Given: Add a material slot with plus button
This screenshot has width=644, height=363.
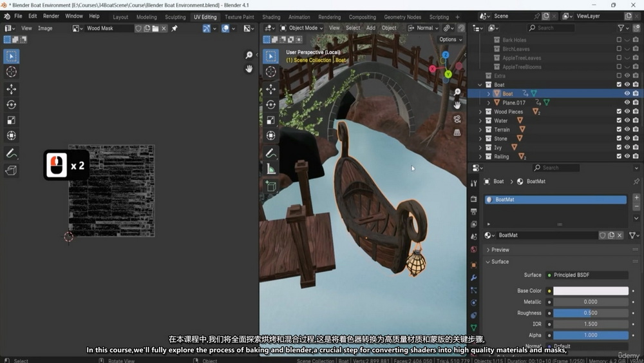Looking at the screenshot, I should pos(636,198).
